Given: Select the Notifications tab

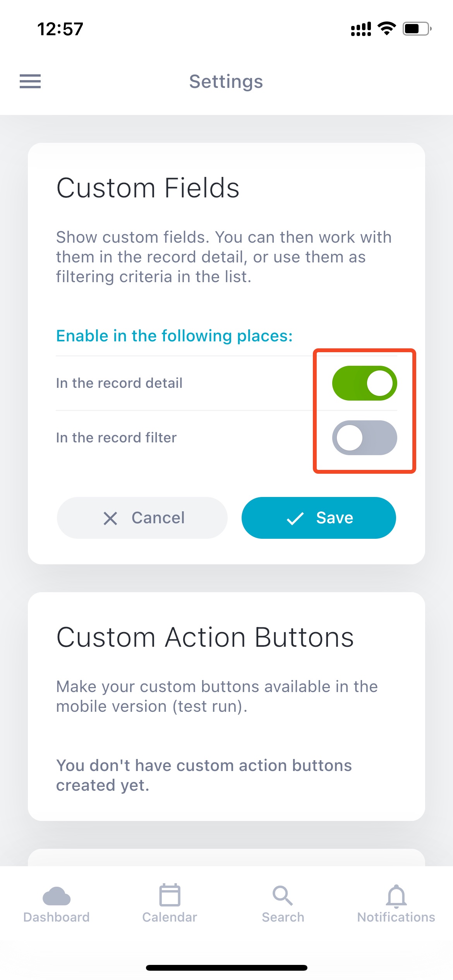Looking at the screenshot, I should pyautogui.click(x=396, y=906).
